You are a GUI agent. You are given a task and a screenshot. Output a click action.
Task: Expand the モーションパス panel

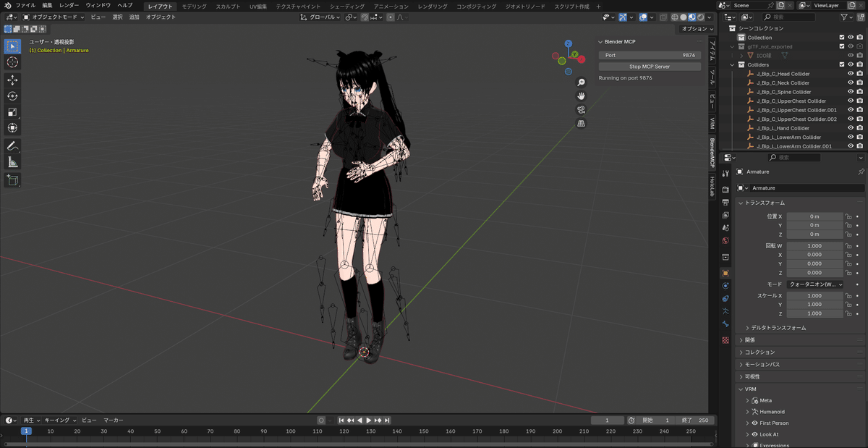(x=762, y=364)
